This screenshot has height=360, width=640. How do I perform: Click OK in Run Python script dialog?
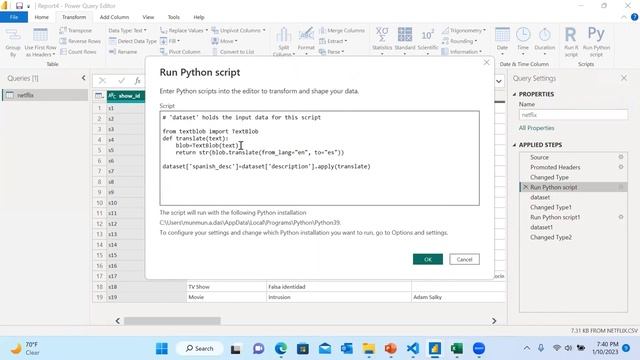pyautogui.click(x=428, y=259)
